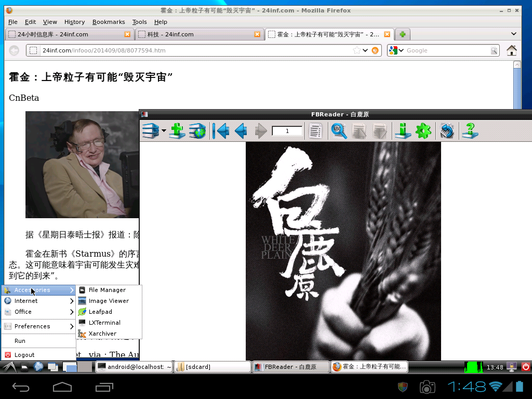
Task: Switch to the 科技 - 24inf.com tab
Action: [x=199, y=34]
